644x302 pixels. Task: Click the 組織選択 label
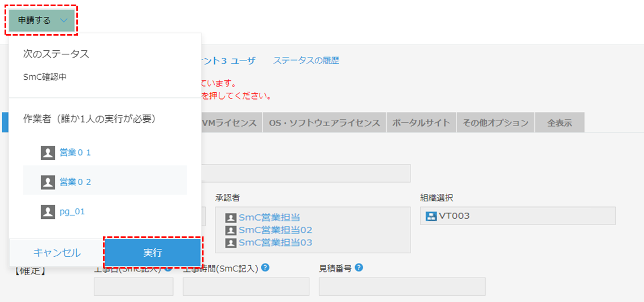pyautogui.click(x=436, y=197)
